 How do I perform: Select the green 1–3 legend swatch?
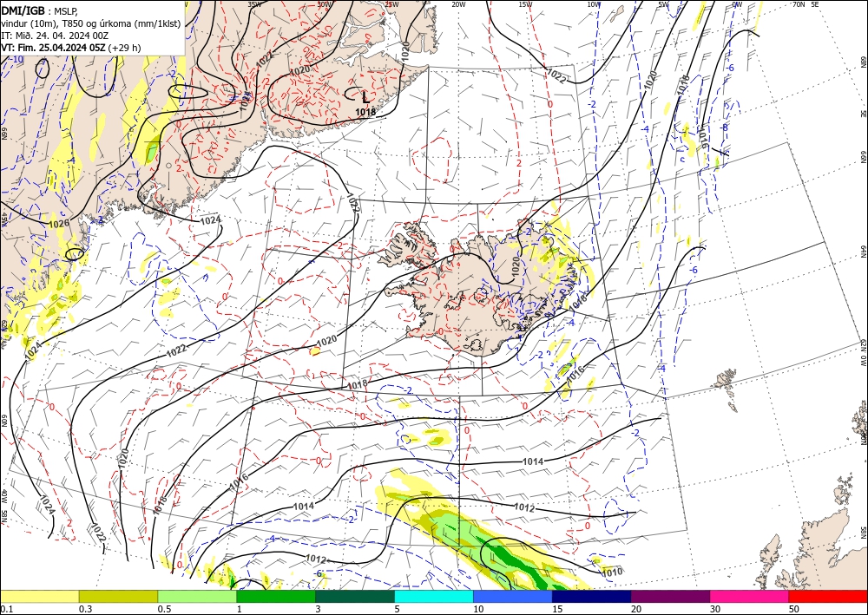(x=276, y=596)
